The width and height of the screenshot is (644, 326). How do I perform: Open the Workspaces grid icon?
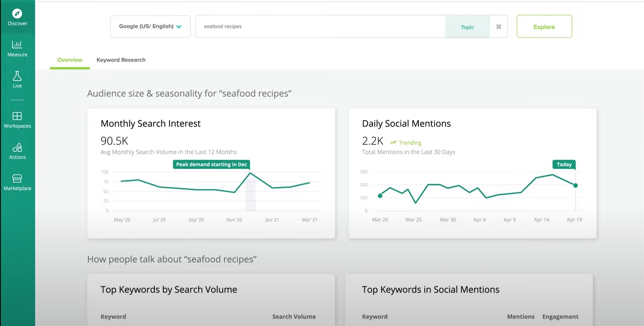pos(17,116)
